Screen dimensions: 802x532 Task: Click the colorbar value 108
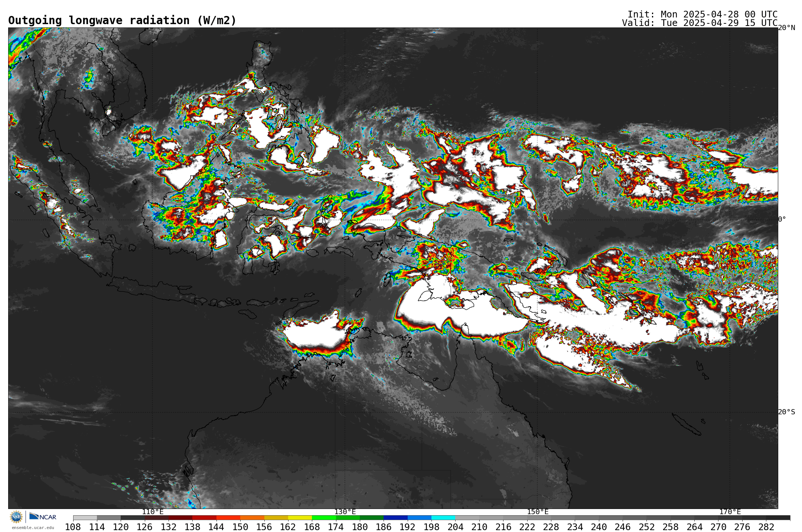tap(73, 527)
